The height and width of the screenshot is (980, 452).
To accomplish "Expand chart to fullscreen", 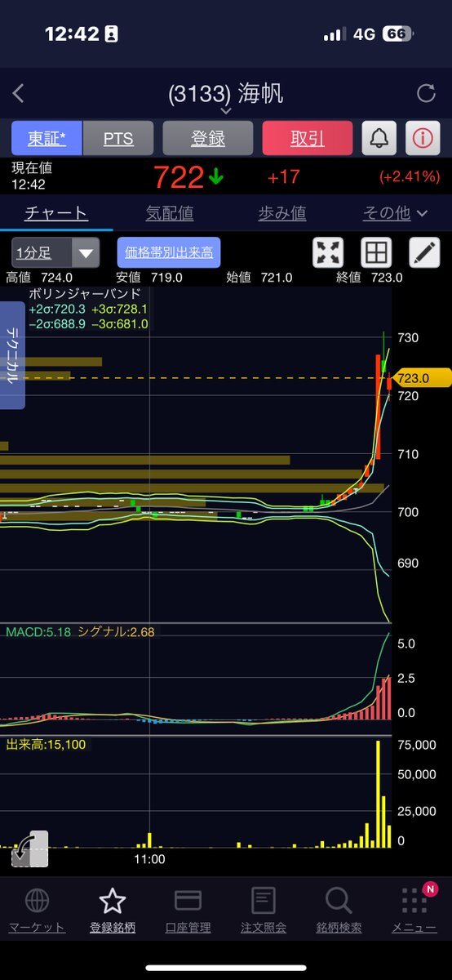I will click(x=329, y=252).
